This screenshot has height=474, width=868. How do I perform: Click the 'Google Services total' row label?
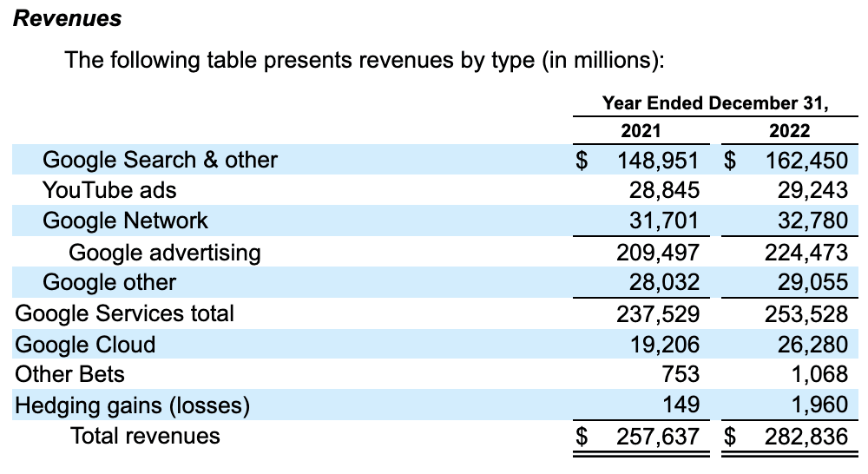pos(124,313)
